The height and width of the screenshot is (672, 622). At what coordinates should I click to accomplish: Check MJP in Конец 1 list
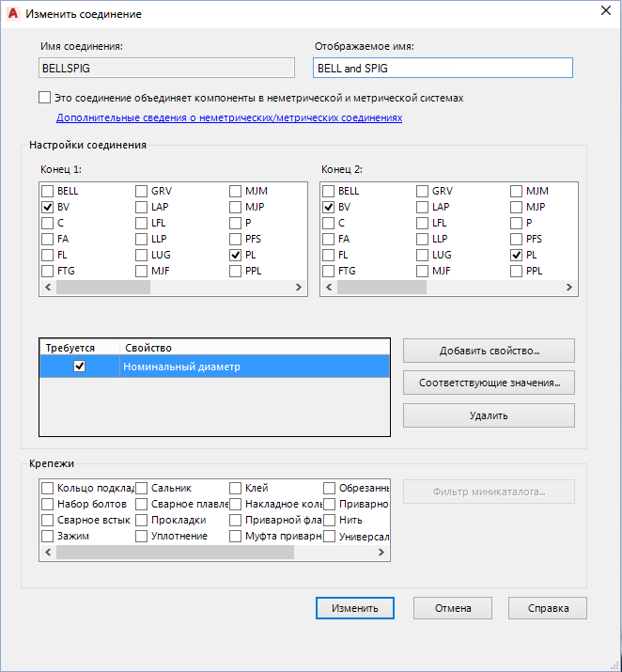click(x=235, y=207)
